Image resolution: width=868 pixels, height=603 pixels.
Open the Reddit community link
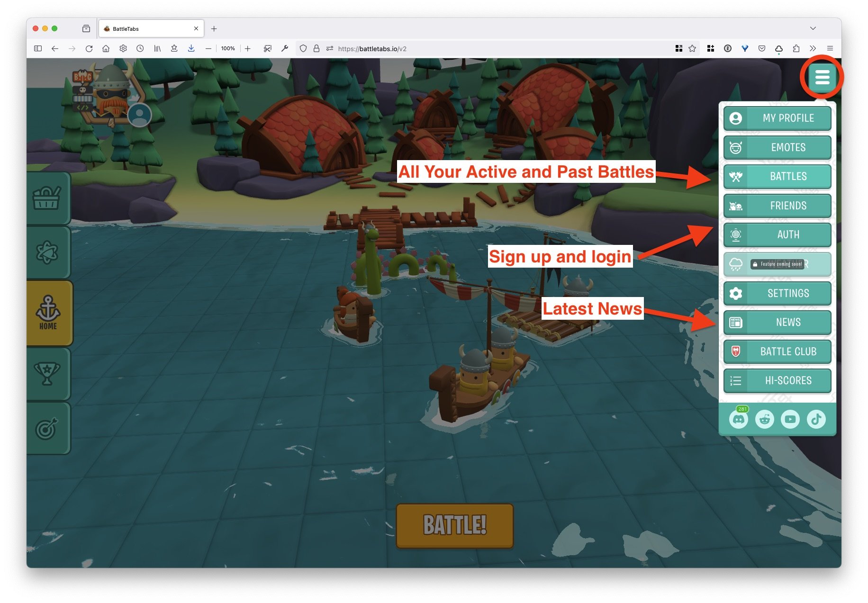click(764, 419)
